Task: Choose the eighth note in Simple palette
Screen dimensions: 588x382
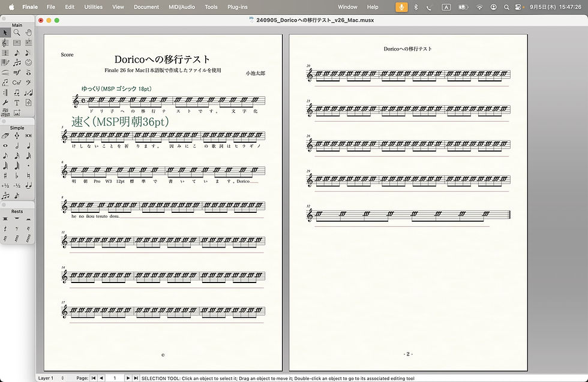Action: [x=5, y=155]
